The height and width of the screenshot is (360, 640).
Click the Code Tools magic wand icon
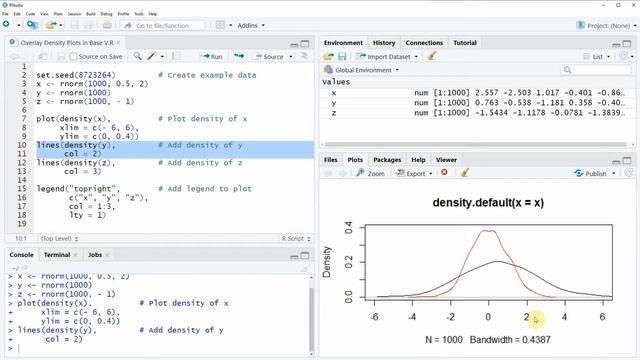tap(152, 56)
